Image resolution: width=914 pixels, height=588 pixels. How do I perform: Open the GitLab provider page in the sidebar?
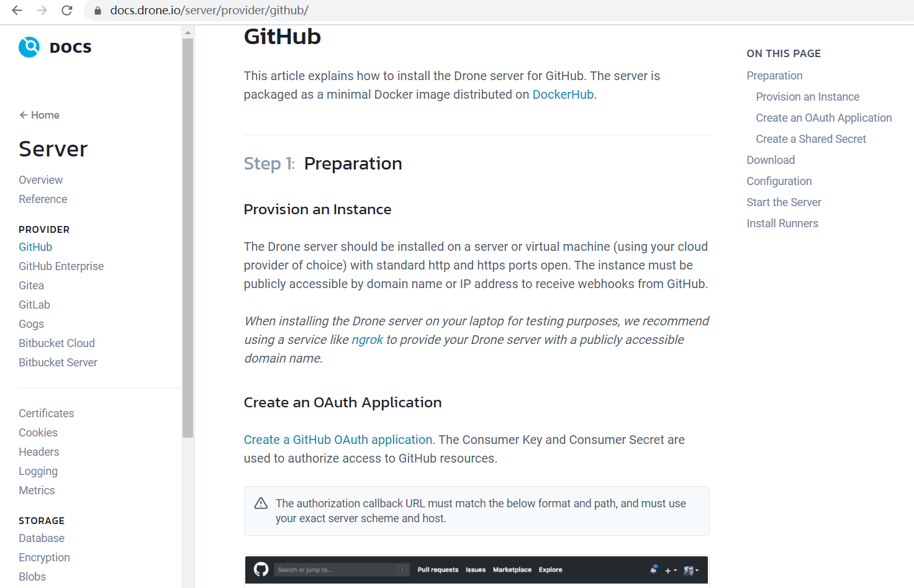34,305
